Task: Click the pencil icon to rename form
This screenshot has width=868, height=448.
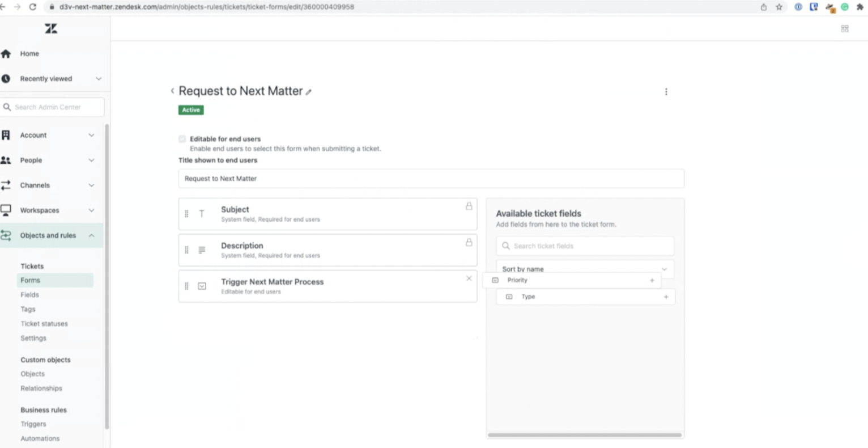Action: tap(309, 92)
